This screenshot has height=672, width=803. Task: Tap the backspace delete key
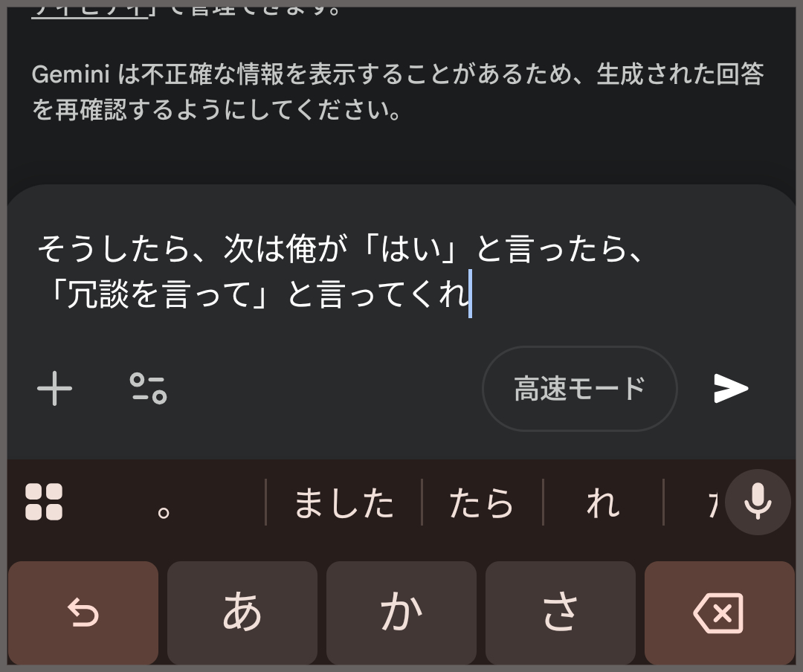(720, 613)
